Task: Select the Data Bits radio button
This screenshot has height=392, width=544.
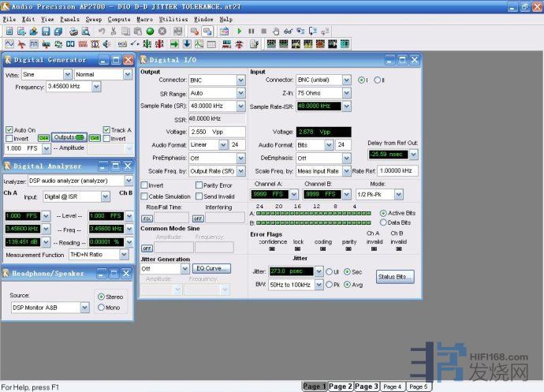Action: 384,222
